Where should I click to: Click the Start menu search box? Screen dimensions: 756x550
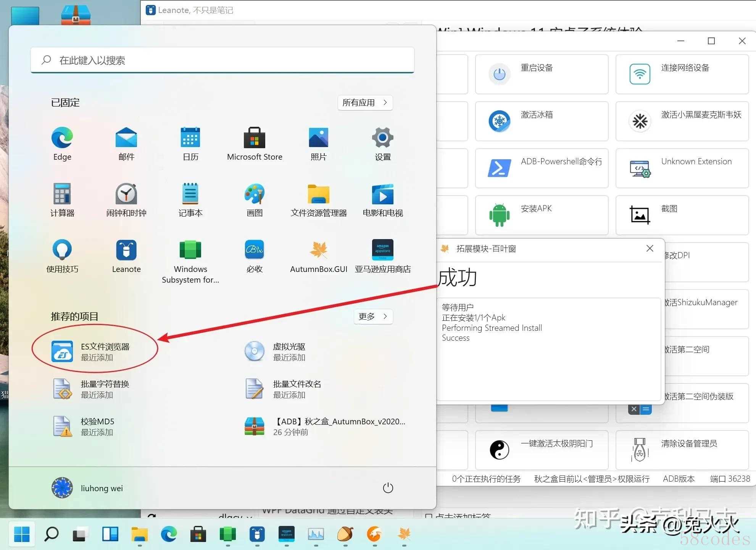(x=222, y=60)
